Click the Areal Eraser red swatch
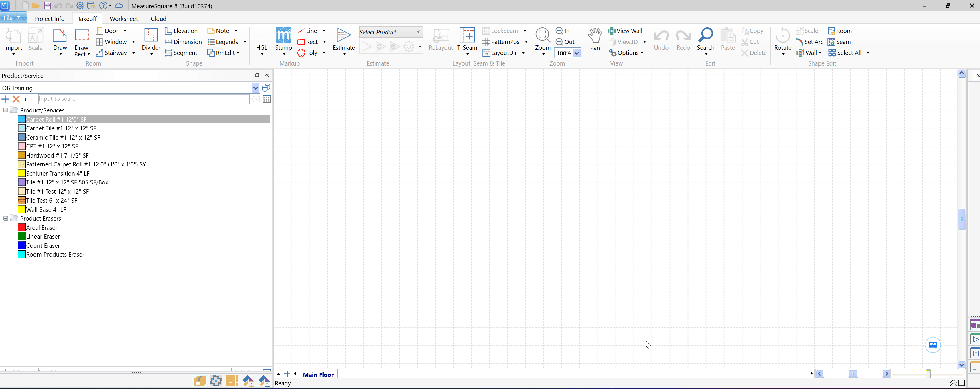This screenshot has width=980, height=389. click(22, 227)
